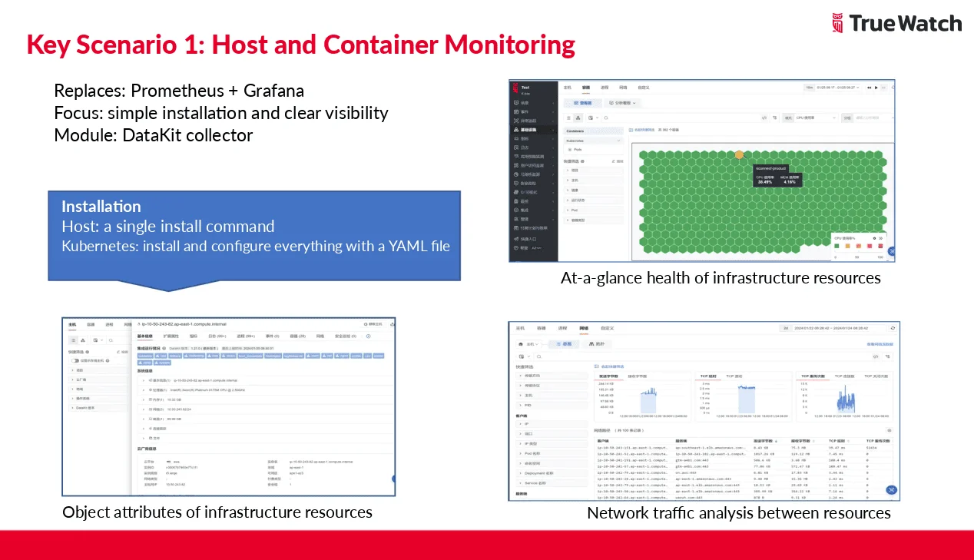974x560 pixels.
Task: Open the 主机 dropdown in network screenshot toolbar
Action: click(529, 344)
